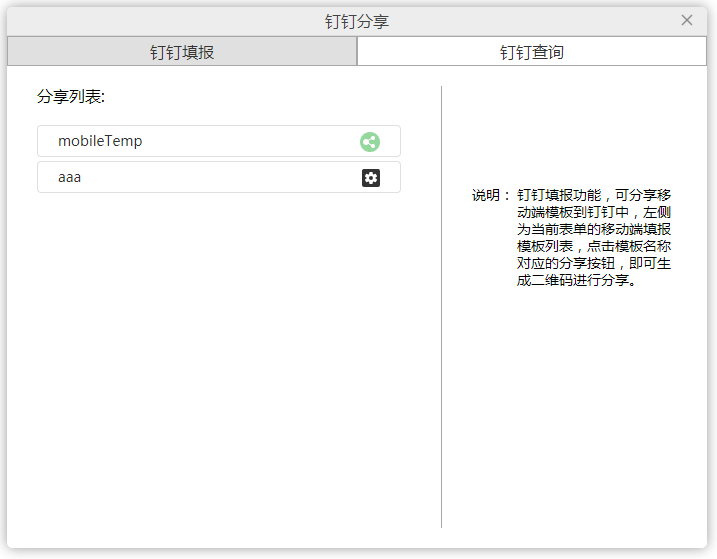Viewport: 717px width, 559px height.
Task: Open the gear settings icon for aaa
Action: (x=370, y=177)
